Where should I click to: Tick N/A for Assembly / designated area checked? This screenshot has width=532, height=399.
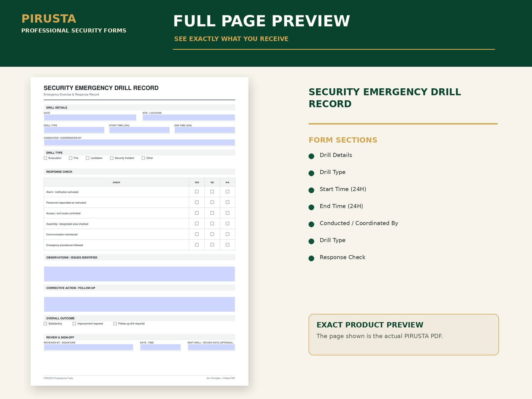point(228,223)
